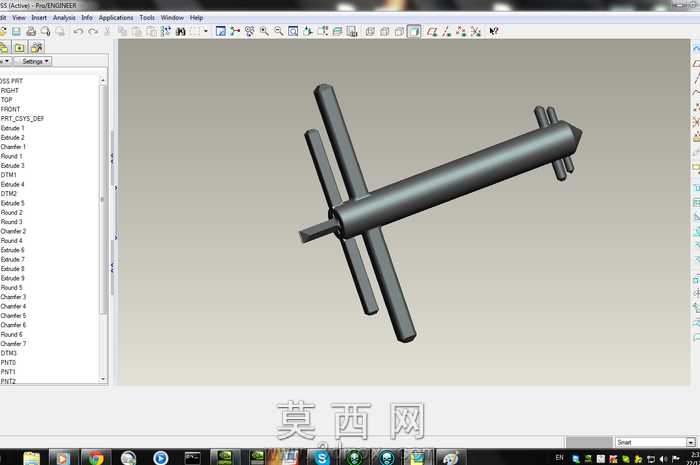700x465 pixels.
Task: Select Round 1 in model tree
Action: point(11,156)
